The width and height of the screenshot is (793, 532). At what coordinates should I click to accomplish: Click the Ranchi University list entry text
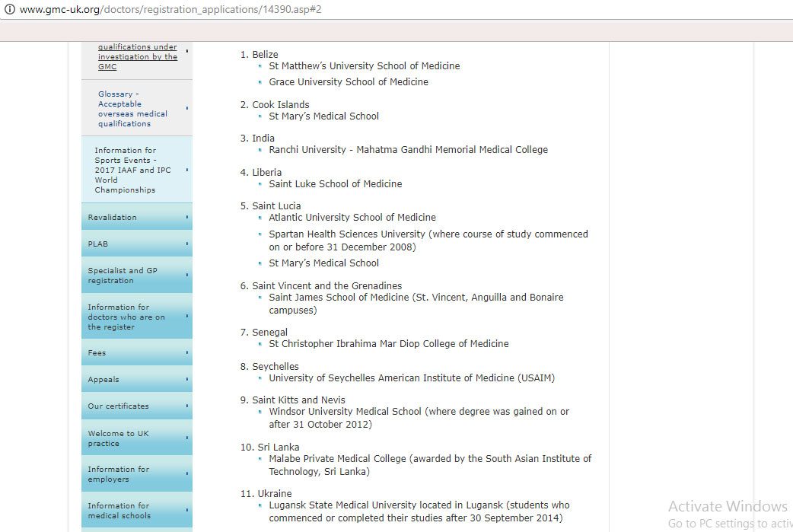pyautogui.click(x=408, y=150)
